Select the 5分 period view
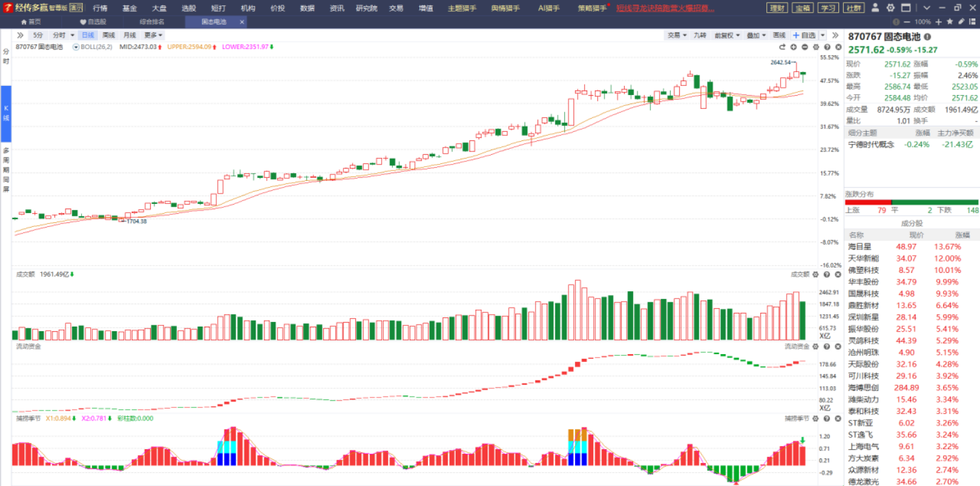980x486 pixels. (38, 35)
